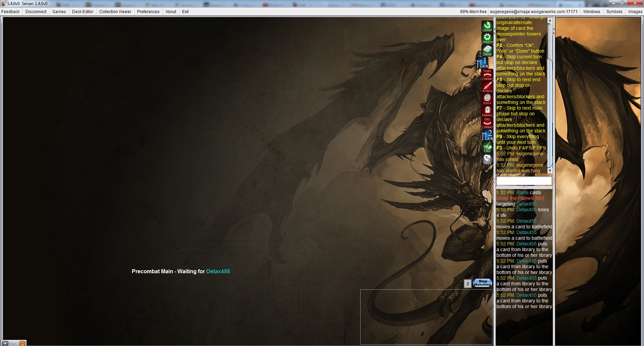Click the 'eugenegene has started watching' message
644x346 pixels.
(520, 168)
